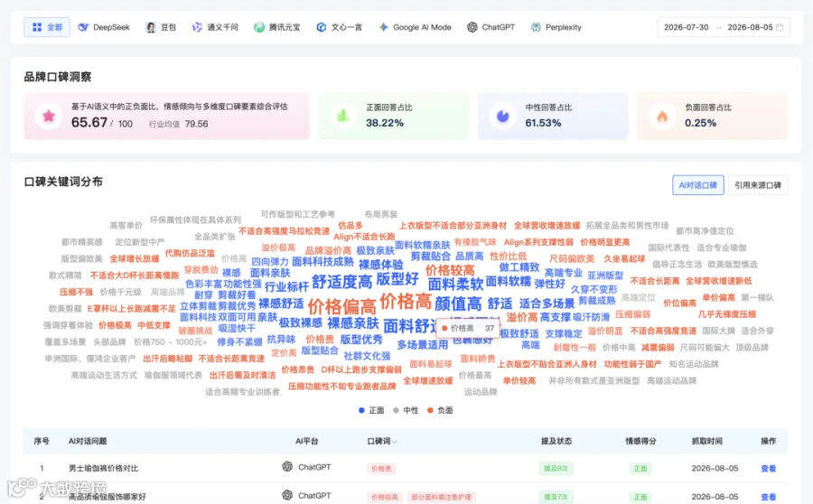Click the 抓取时间 column header
This screenshot has height=504, width=813.
[706, 441]
